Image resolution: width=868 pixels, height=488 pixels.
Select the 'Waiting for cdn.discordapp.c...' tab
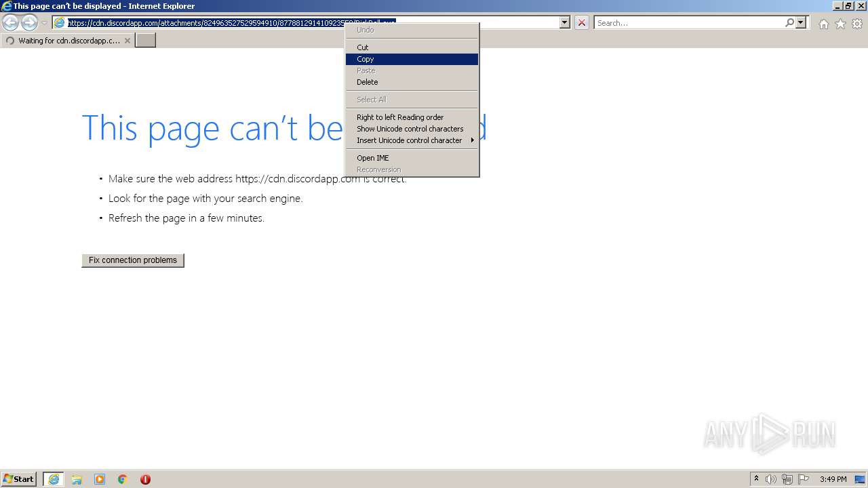[67, 41]
